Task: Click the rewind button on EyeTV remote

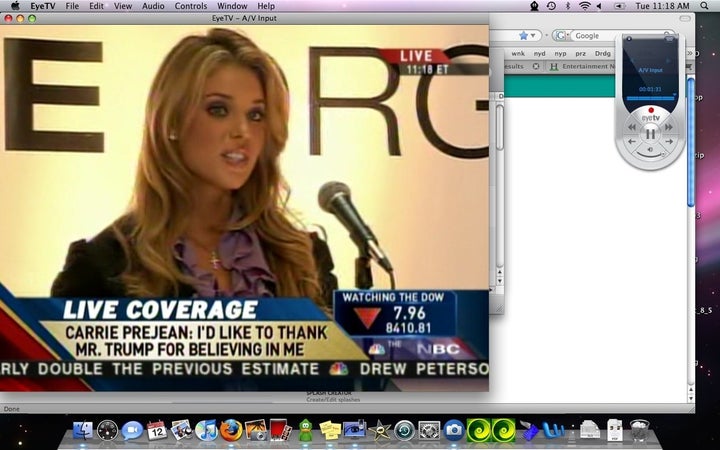Action: (x=632, y=127)
